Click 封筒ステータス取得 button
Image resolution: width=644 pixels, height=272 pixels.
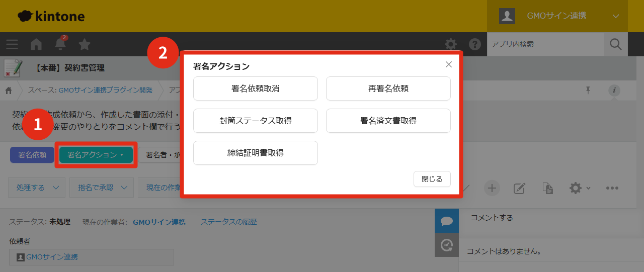256,121
